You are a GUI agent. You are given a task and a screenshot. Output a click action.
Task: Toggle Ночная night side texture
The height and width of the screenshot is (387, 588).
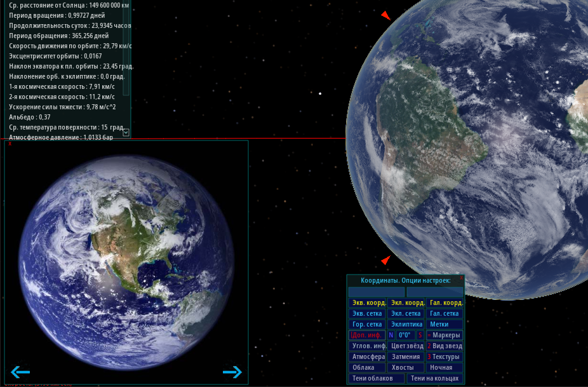[444, 368]
